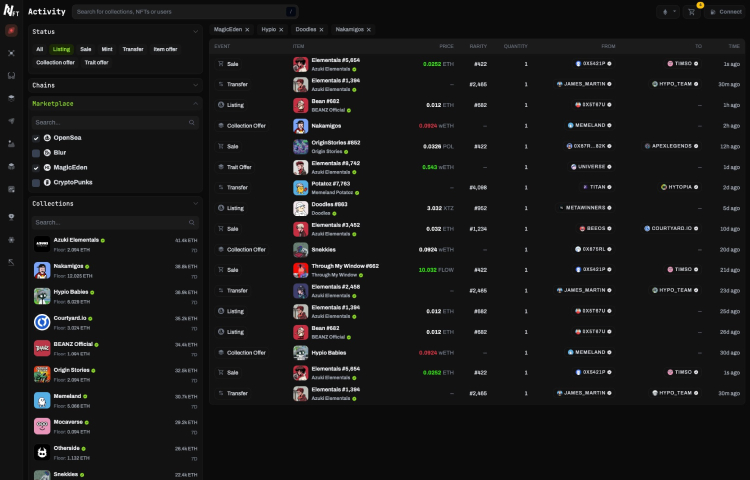Select the Sale status filter
Viewport: 750px width, 480px height.
coord(86,49)
